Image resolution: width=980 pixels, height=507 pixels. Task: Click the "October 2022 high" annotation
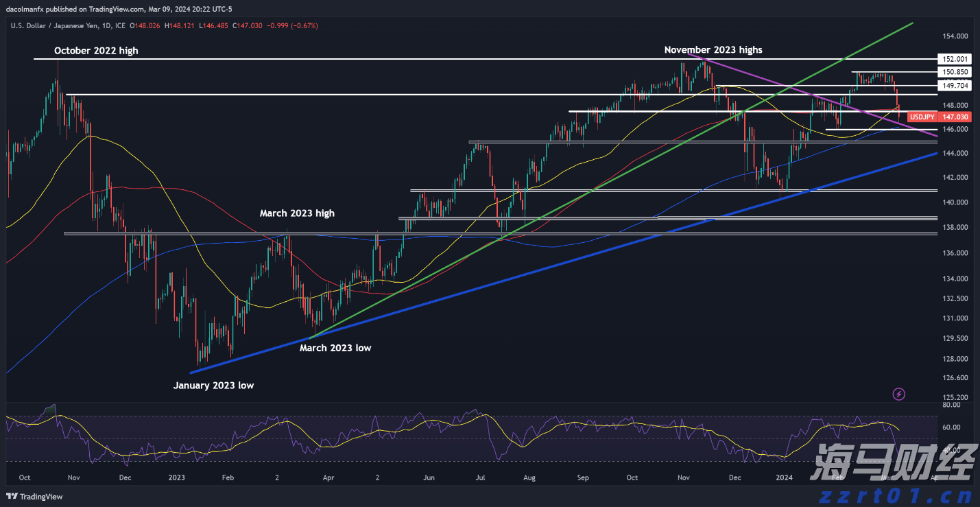pos(96,51)
